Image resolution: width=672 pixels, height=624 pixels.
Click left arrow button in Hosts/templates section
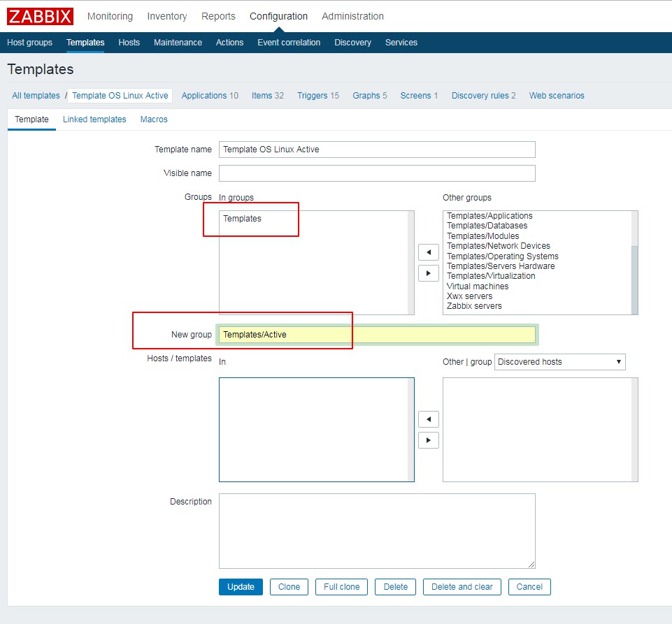click(428, 419)
